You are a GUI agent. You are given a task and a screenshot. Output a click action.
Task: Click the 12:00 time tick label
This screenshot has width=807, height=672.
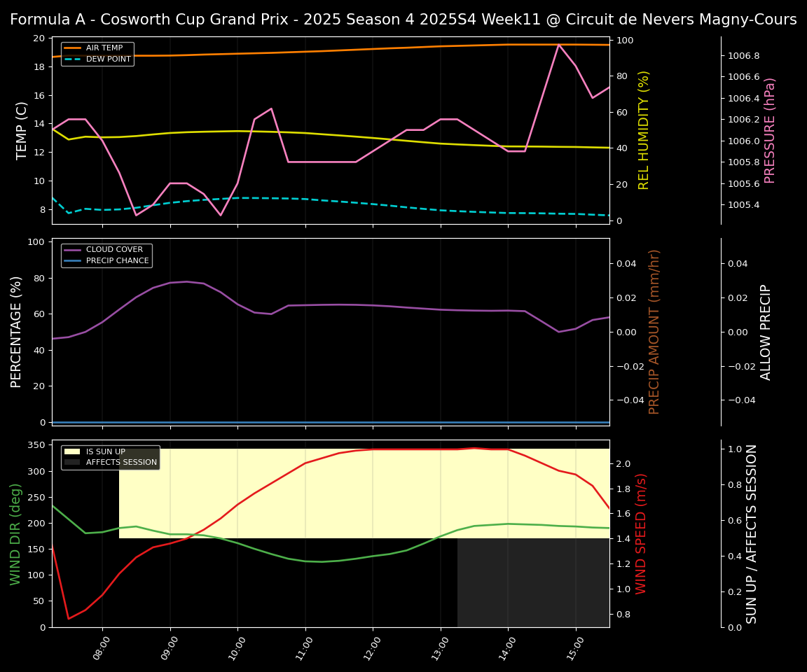(372, 647)
